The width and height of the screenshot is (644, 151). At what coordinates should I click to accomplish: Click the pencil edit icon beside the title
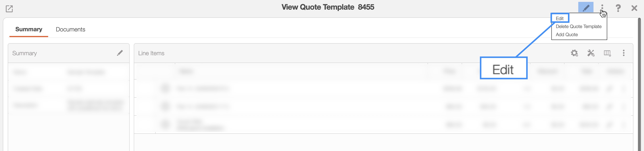pos(586,7)
